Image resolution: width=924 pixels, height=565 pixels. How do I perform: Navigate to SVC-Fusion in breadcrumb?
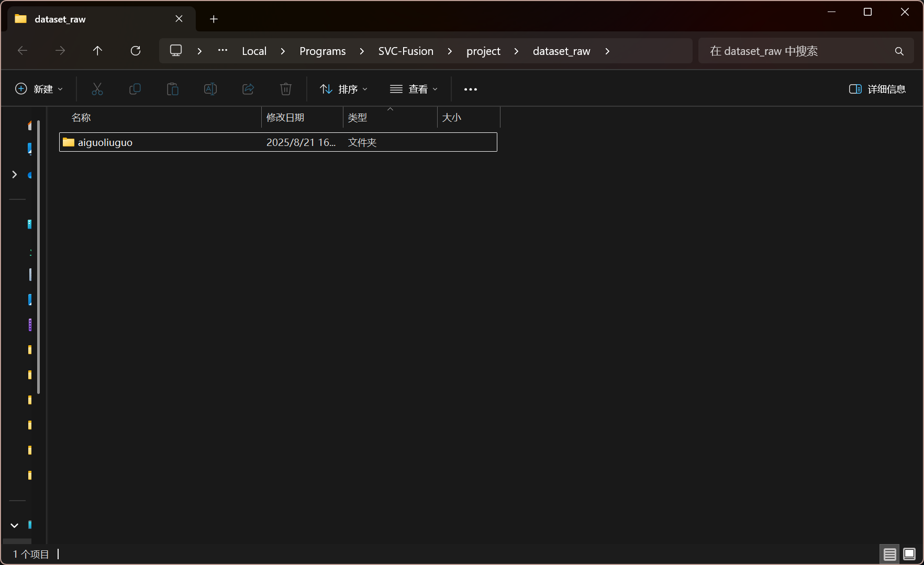click(x=406, y=51)
